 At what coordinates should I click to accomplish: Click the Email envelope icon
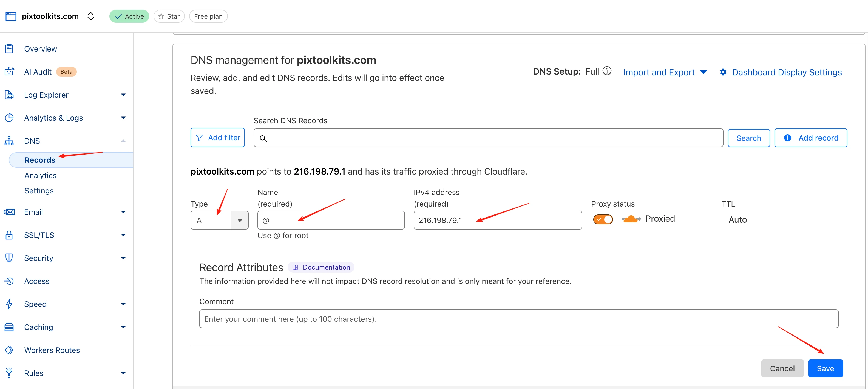point(9,212)
